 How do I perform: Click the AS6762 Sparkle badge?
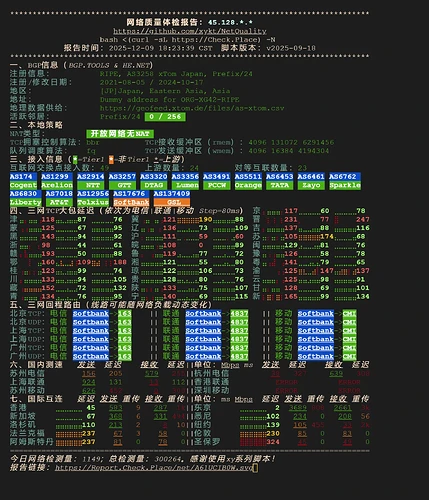pos(345,181)
